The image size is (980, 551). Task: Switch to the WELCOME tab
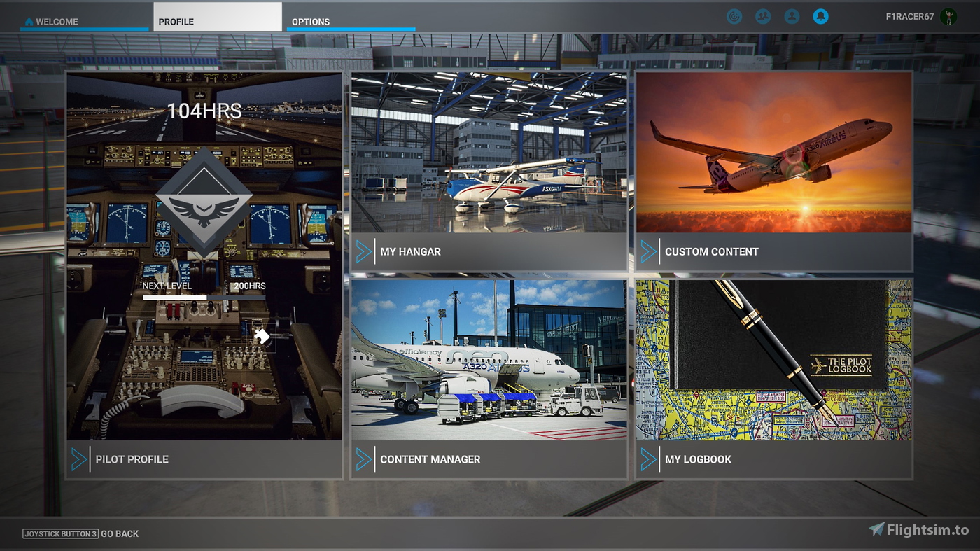[56, 21]
